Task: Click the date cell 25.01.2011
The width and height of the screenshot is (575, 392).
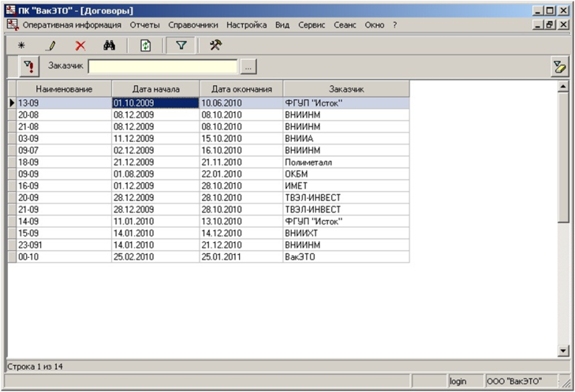Action: coord(241,256)
